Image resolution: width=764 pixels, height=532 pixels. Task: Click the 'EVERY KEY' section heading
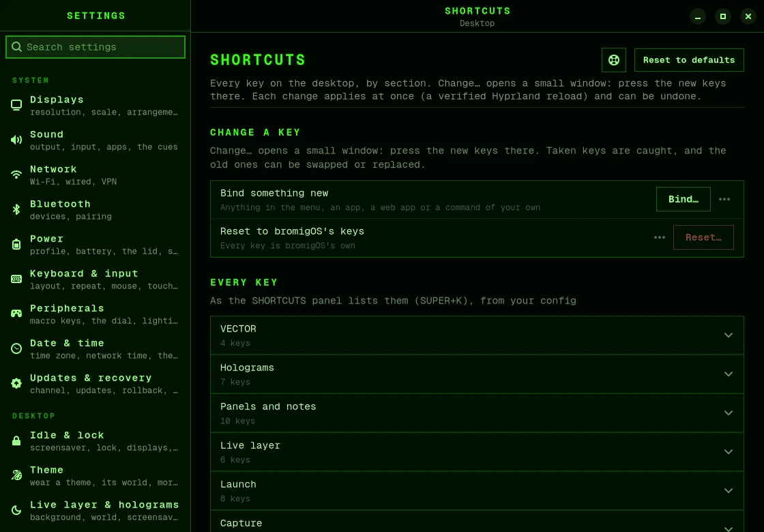(x=244, y=282)
